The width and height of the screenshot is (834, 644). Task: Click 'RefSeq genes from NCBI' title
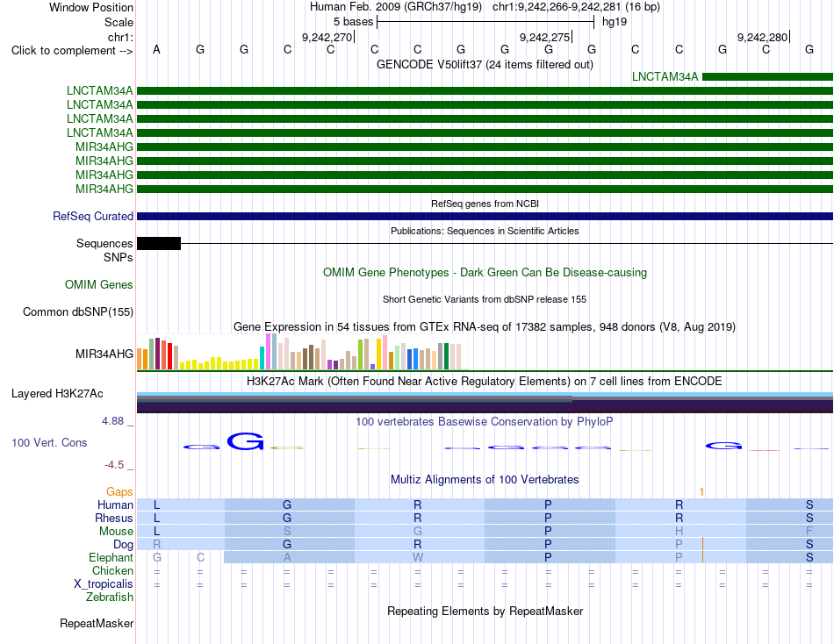[x=485, y=204]
